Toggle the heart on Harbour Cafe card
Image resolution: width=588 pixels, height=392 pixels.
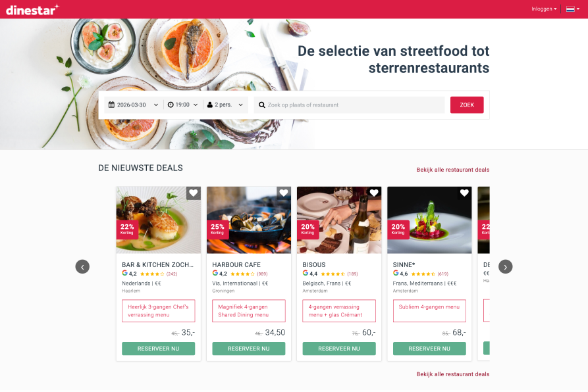coord(284,193)
